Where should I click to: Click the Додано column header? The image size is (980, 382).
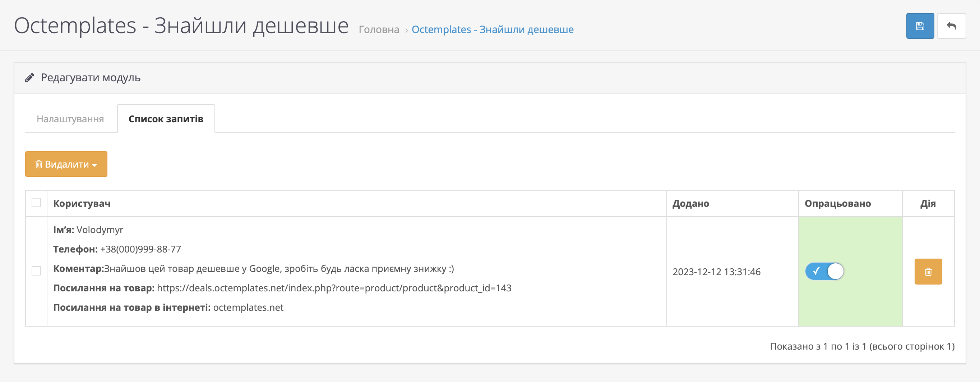tap(690, 203)
